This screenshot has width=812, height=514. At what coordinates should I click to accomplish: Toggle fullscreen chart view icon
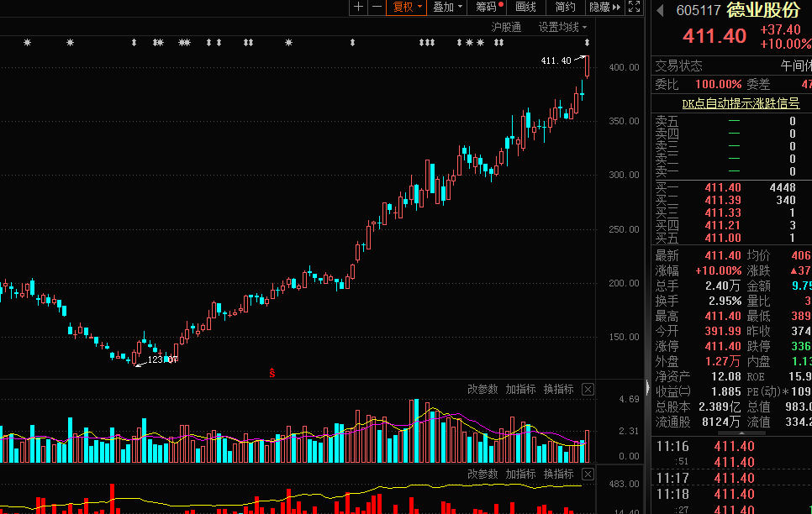[x=635, y=7]
